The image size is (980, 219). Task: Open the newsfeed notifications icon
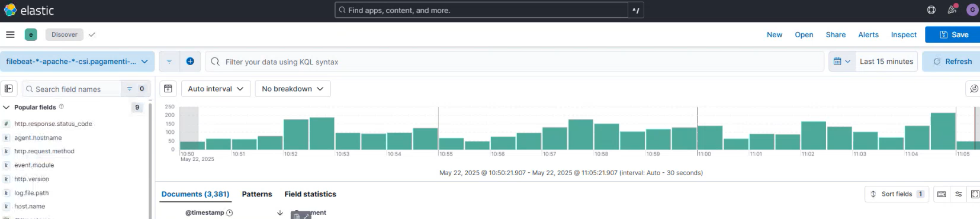click(x=952, y=10)
